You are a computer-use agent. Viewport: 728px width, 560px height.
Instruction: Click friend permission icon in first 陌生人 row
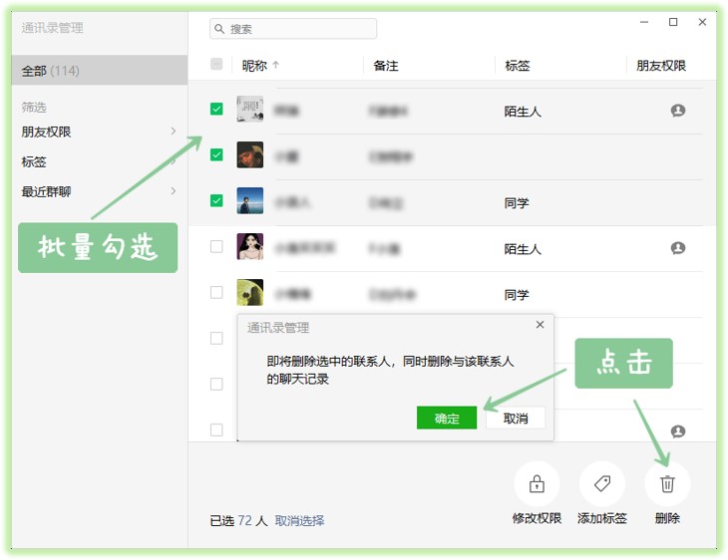point(678,111)
